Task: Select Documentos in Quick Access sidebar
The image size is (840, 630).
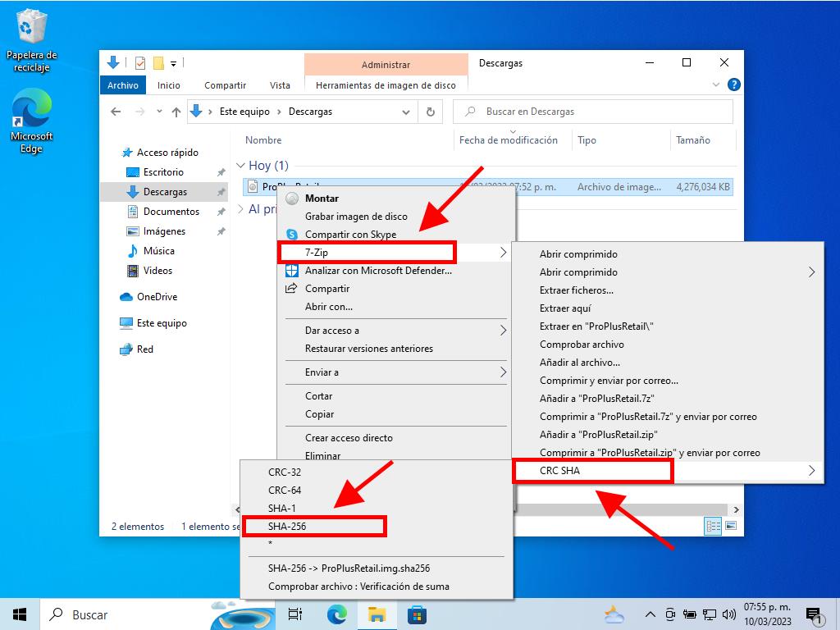Action: [171, 212]
